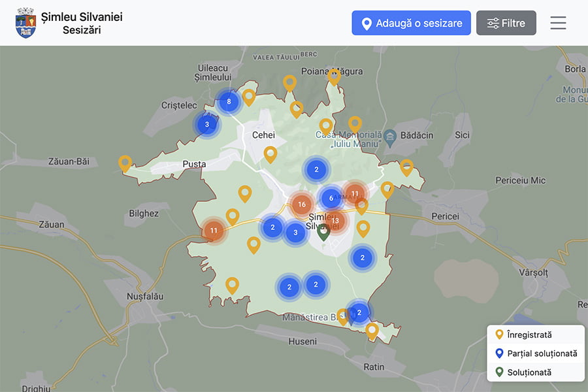Click the yellow pin left of the Casa Memorială label
This screenshot has width=588, height=392.
pos(326,127)
